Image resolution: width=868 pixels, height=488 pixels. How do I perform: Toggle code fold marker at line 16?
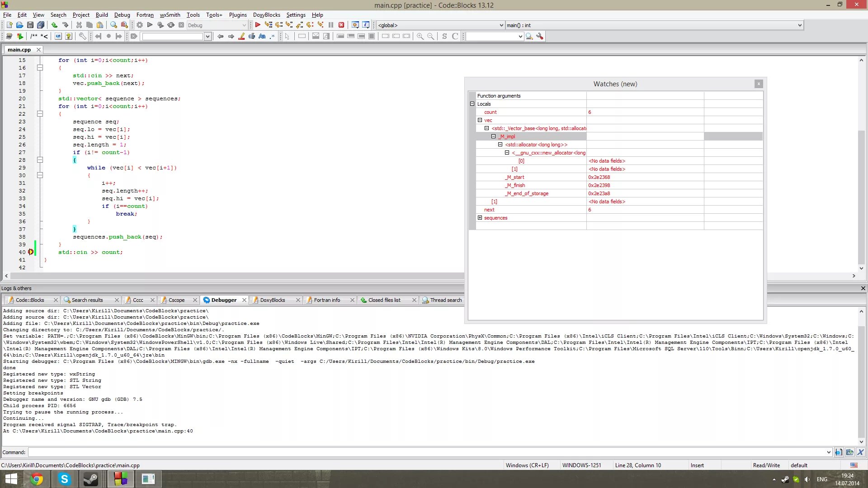coord(40,68)
